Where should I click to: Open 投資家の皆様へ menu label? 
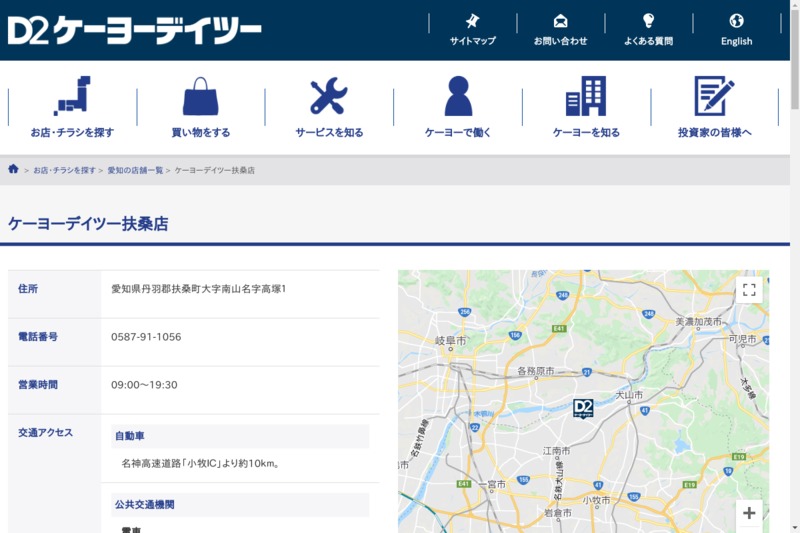click(x=714, y=133)
